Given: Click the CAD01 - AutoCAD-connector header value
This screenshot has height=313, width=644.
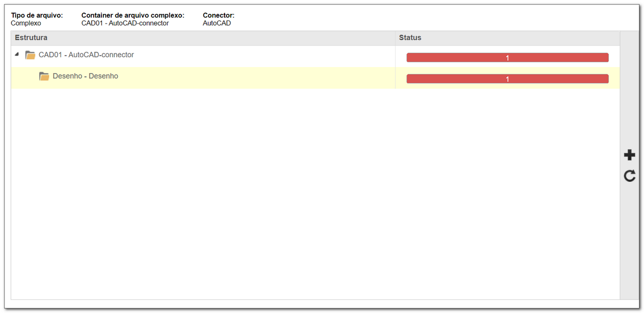Looking at the screenshot, I should click(125, 23).
